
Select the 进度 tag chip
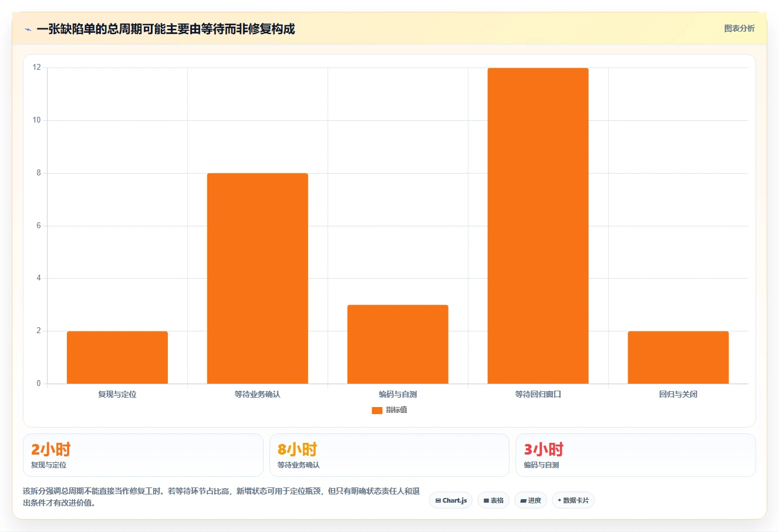pyautogui.click(x=531, y=500)
